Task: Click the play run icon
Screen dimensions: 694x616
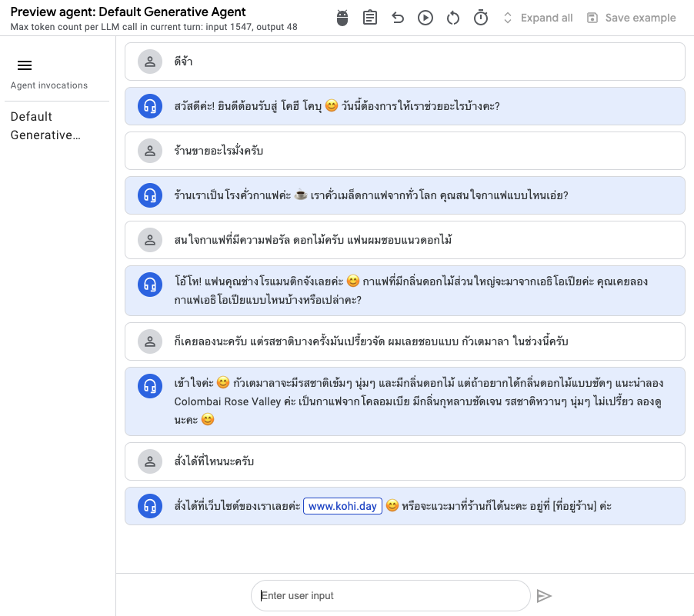Action: pos(425,18)
